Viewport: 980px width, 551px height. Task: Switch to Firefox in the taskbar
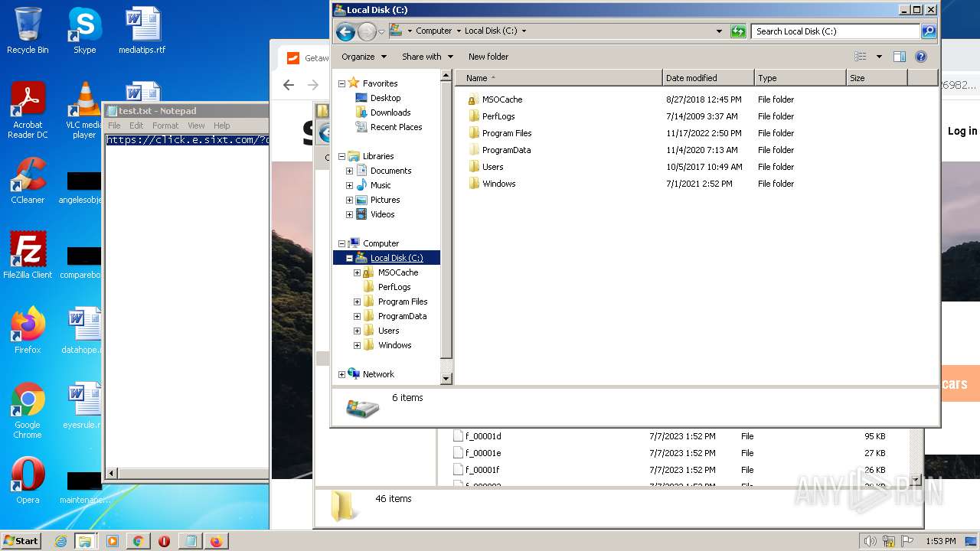coord(217,541)
